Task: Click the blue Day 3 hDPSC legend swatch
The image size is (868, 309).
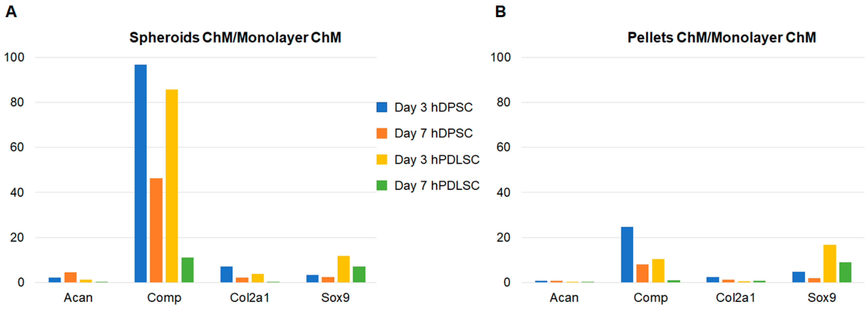Action: tap(382, 107)
